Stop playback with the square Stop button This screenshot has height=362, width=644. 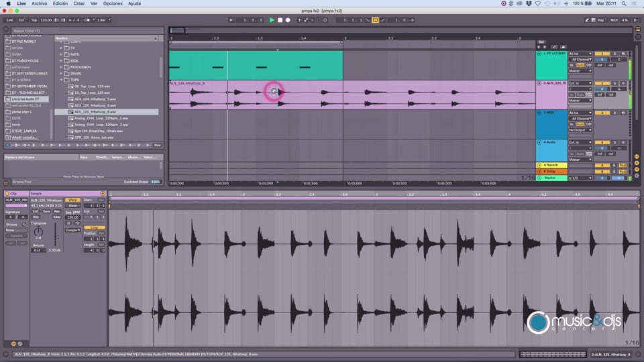[x=280, y=19]
